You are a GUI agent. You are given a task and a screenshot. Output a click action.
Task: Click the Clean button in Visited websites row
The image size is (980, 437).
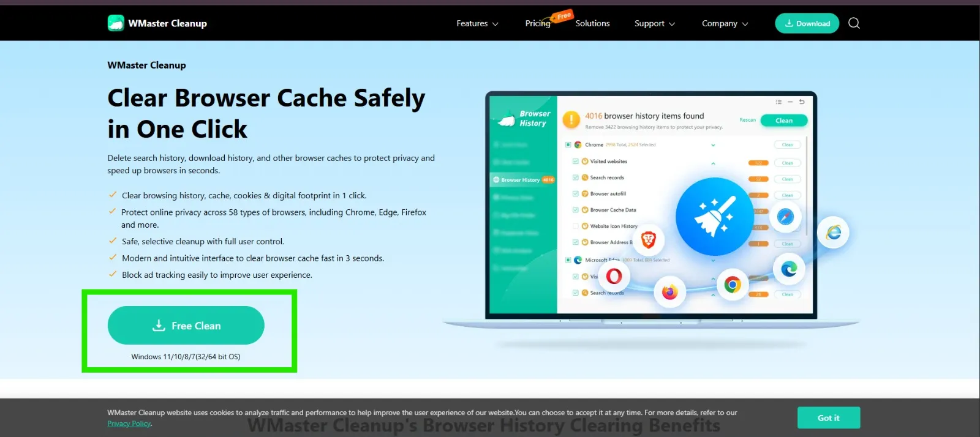coord(788,163)
